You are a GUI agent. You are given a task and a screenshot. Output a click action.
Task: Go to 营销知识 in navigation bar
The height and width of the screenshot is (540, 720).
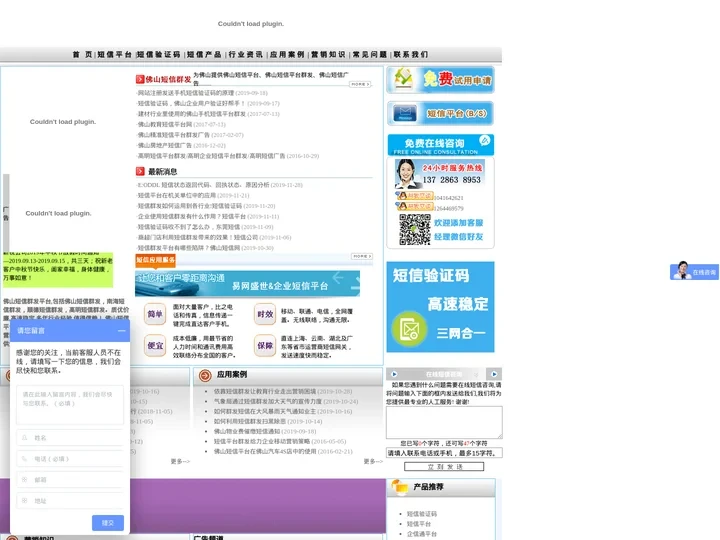(328, 54)
